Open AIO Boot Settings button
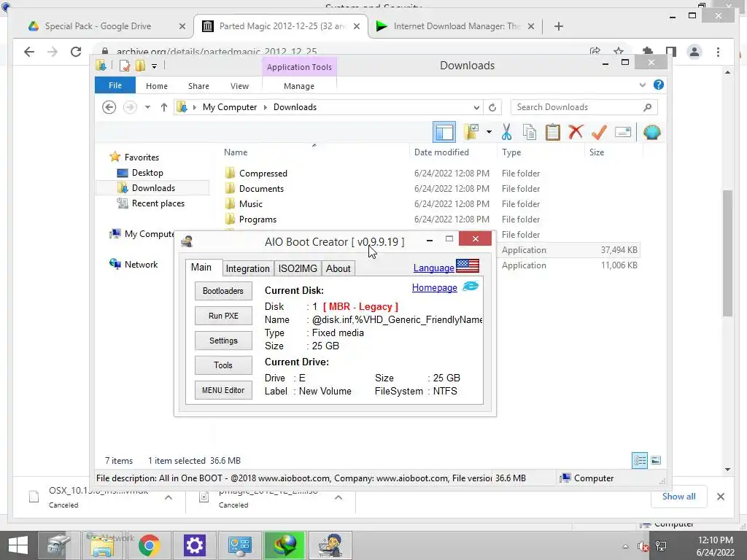Screen dimensions: 747x560 point(223,341)
